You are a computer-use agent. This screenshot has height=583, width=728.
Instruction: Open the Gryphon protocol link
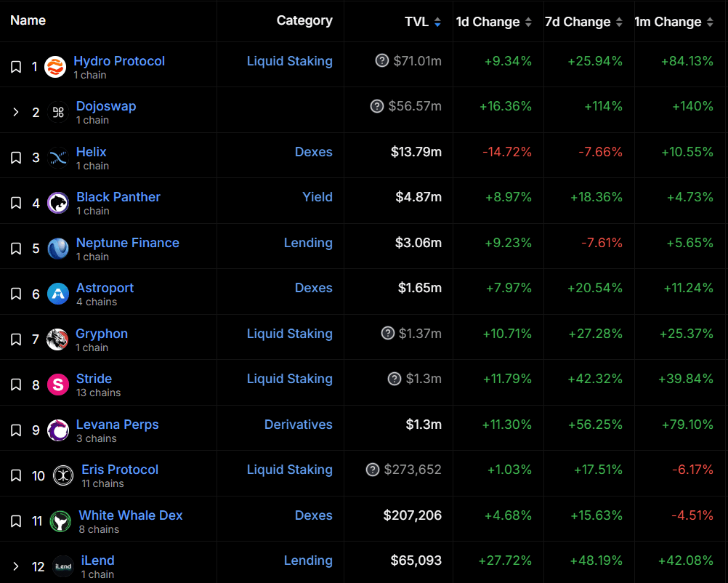pyautogui.click(x=102, y=334)
